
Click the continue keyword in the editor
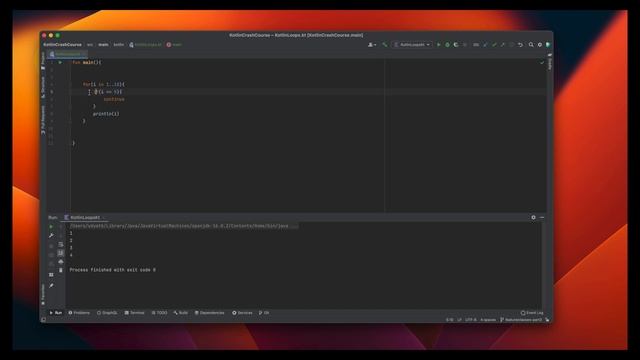[x=114, y=99]
